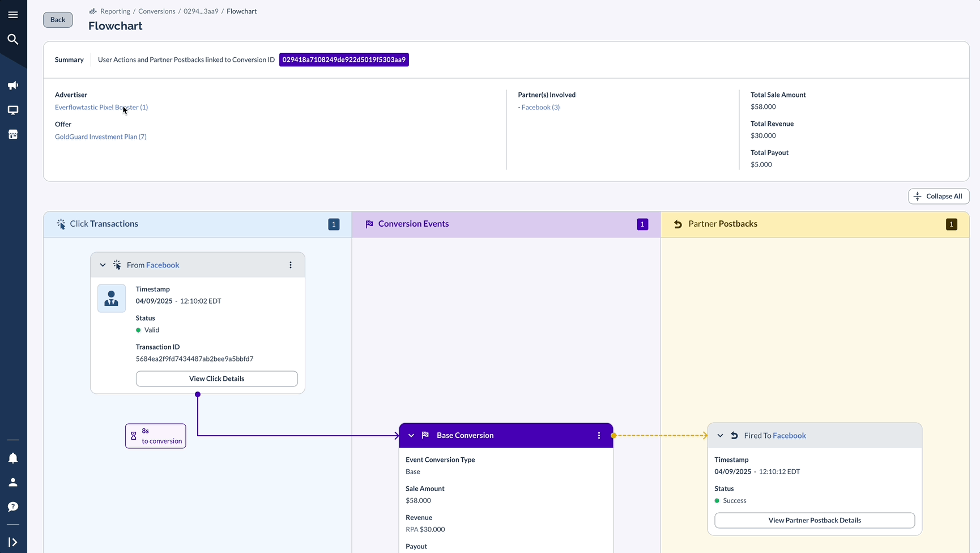
Task: Click the Total Revenue $30.000 value
Action: click(x=763, y=135)
